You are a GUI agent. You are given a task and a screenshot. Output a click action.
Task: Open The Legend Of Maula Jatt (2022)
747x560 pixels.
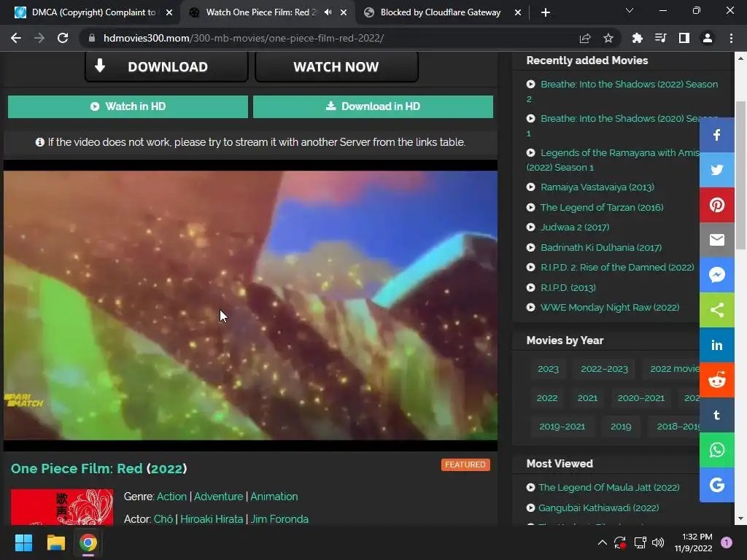(x=609, y=487)
